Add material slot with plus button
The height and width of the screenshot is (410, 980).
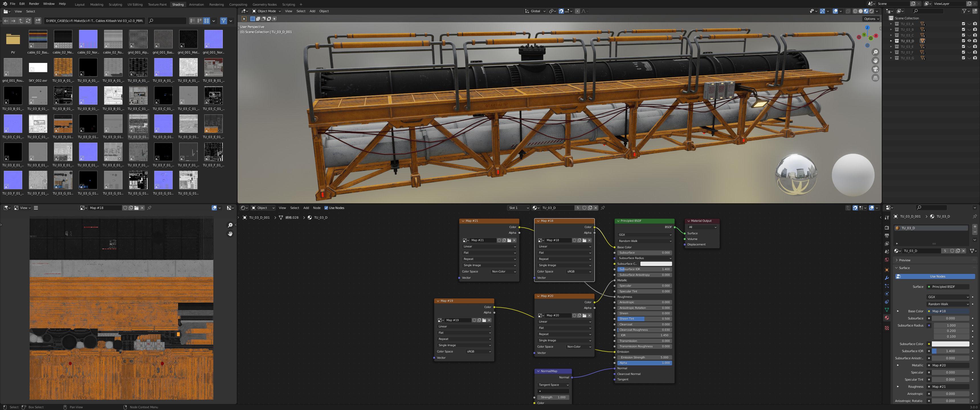click(x=975, y=227)
